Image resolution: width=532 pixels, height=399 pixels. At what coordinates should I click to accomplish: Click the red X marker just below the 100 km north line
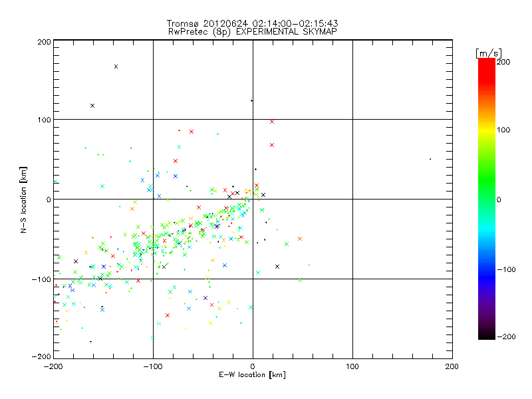(x=272, y=122)
